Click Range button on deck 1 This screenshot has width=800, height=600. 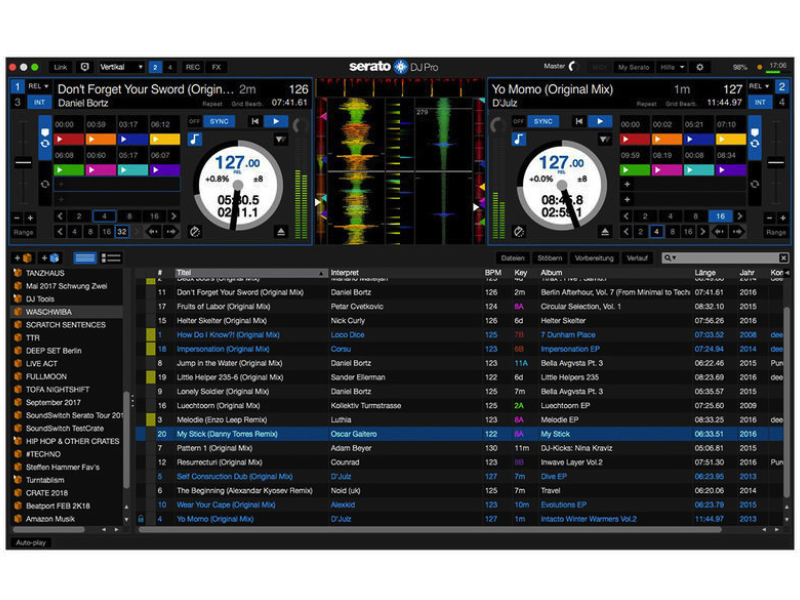[x=23, y=232]
